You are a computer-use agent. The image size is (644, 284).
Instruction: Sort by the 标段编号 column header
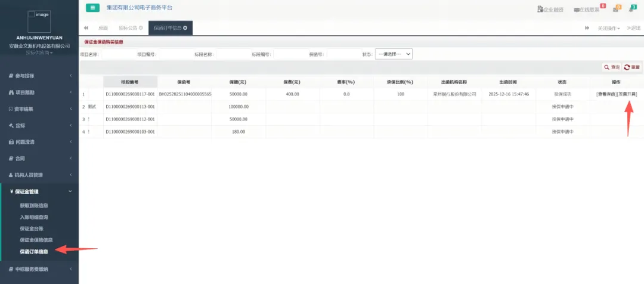coord(130,82)
